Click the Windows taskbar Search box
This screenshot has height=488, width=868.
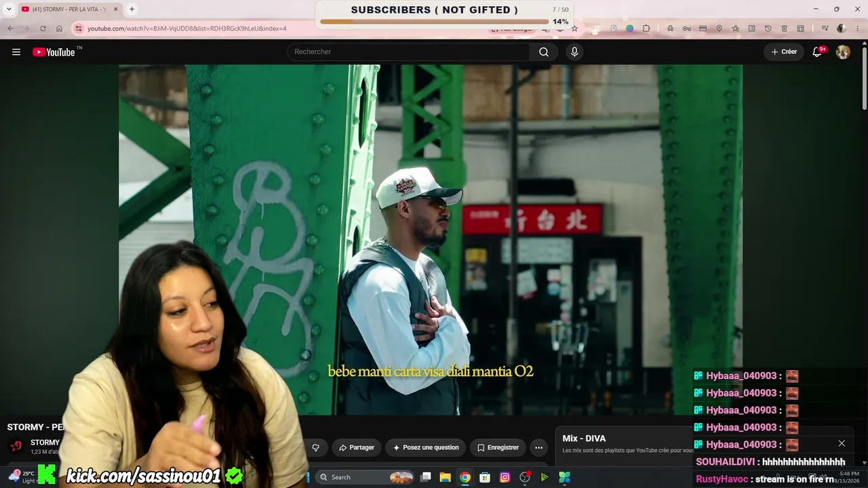[366, 477]
